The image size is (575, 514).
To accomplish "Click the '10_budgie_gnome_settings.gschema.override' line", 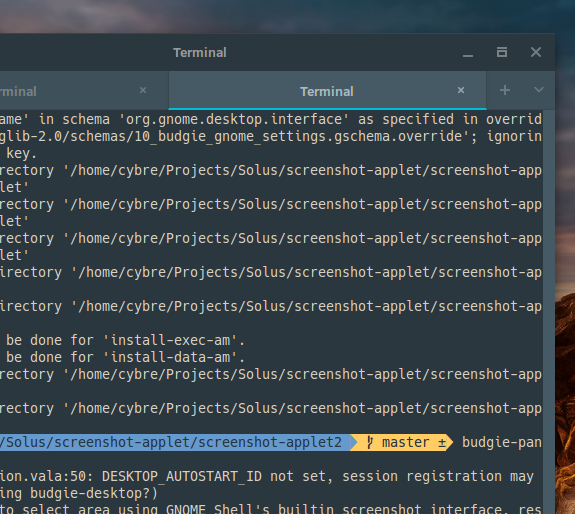I will [x=271, y=136].
